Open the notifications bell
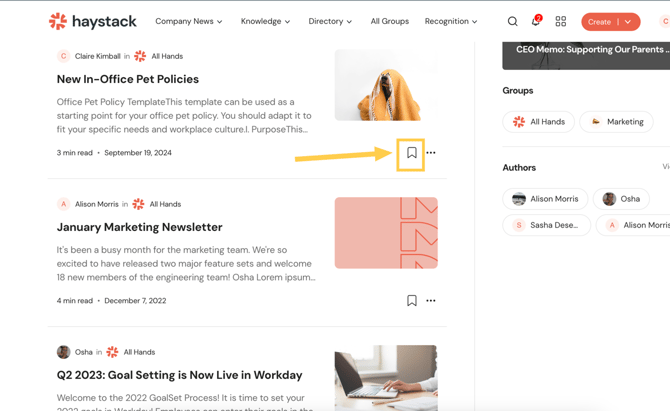This screenshot has width=670, height=411. click(x=535, y=21)
